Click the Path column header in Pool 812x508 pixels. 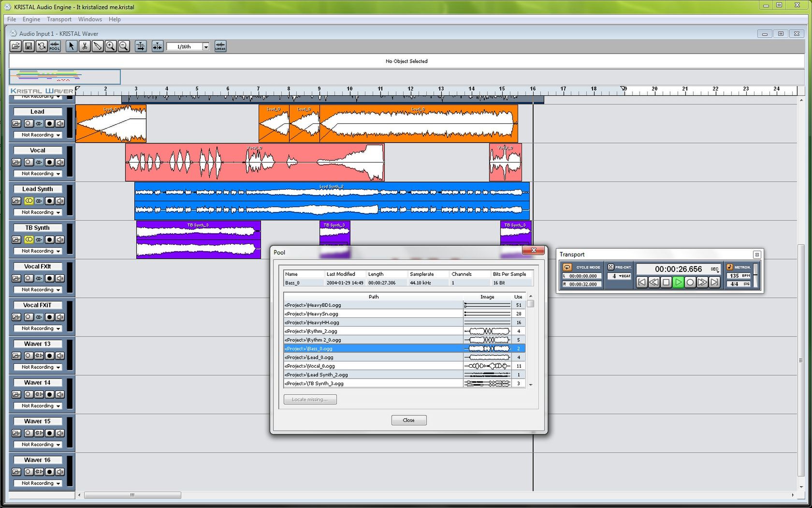click(374, 297)
